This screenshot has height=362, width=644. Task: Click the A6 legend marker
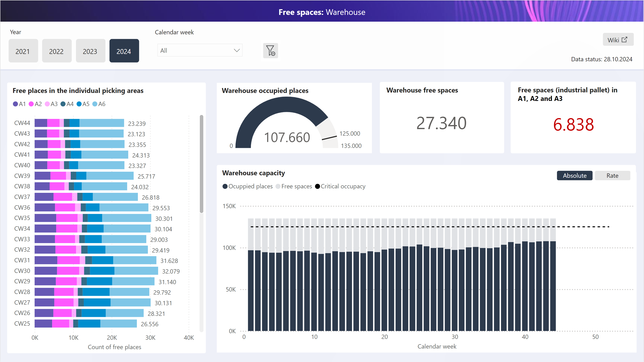[95, 104]
